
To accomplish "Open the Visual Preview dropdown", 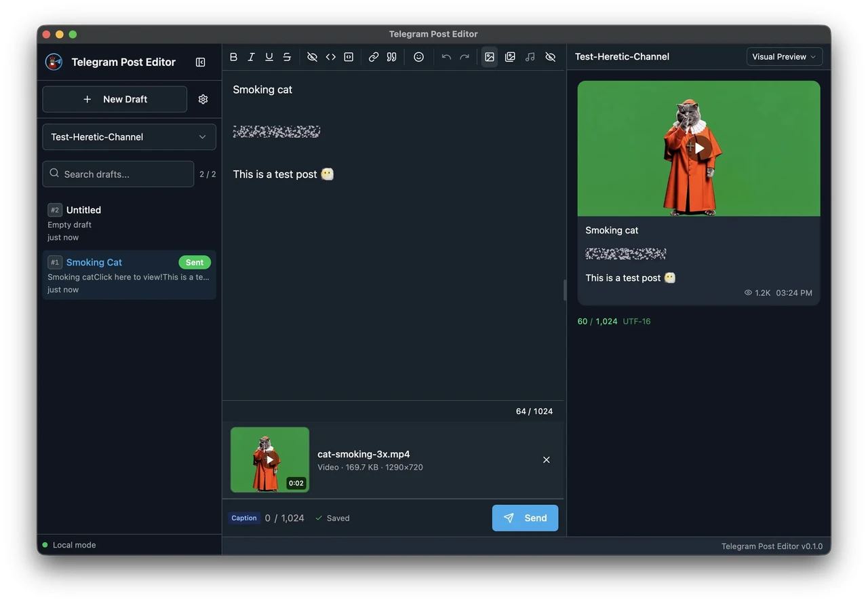I will click(x=785, y=57).
